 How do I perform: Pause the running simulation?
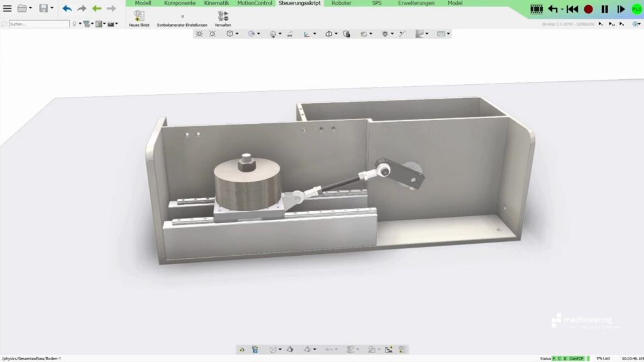tap(604, 9)
